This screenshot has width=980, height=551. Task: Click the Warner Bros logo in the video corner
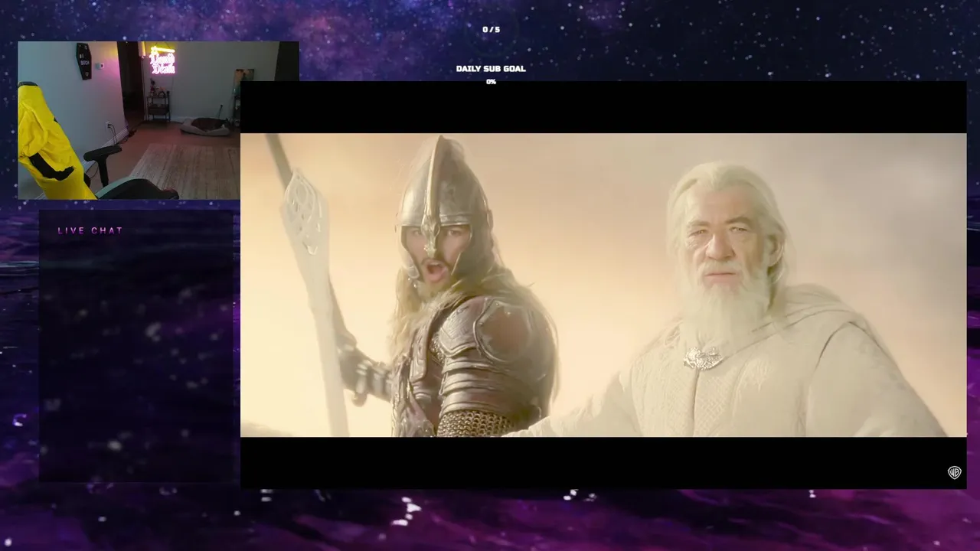(x=954, y=472)
